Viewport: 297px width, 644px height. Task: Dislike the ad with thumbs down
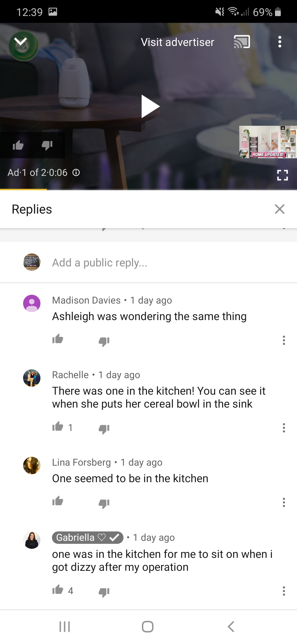[x=47, y=145]
